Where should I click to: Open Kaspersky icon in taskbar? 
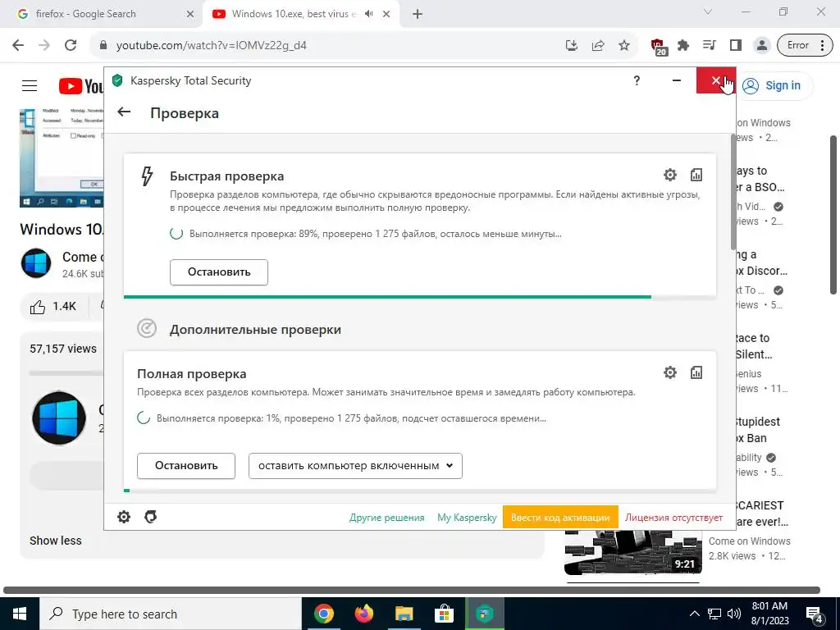(485, 614)
